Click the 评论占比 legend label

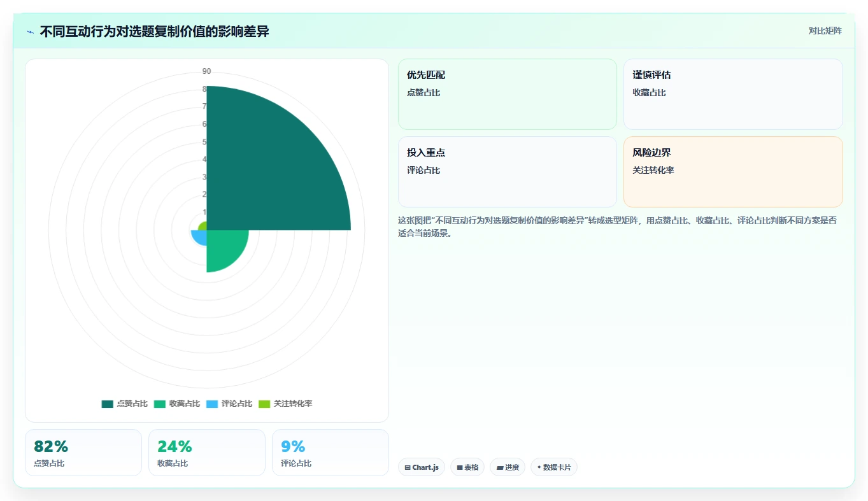point(237,404)
